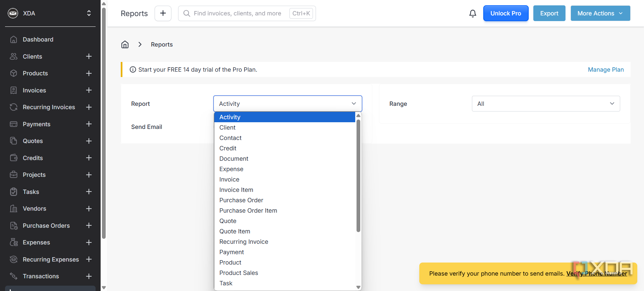The height and width of the screenshot is (291, 644).
Task: Add new task with plus icon
Action: (x=89, y=192)
